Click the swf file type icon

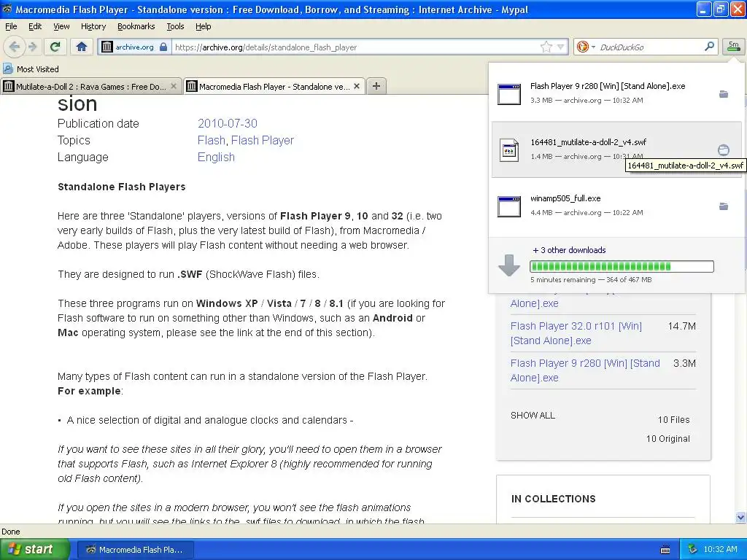(x=508, y=150)
